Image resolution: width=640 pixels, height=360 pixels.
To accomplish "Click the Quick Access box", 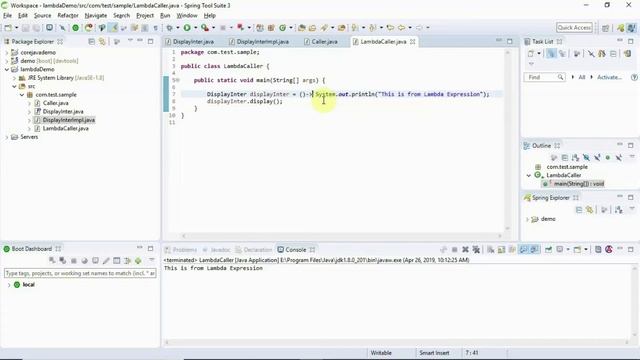I will 574,28.
